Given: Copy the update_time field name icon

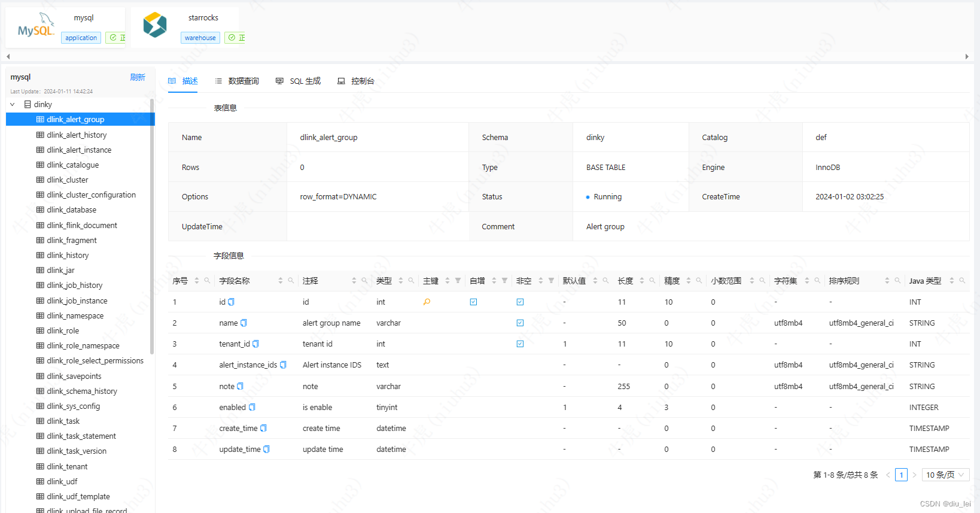Looking at the screenshot, I should pyautogui.click(x=266, y=450).
